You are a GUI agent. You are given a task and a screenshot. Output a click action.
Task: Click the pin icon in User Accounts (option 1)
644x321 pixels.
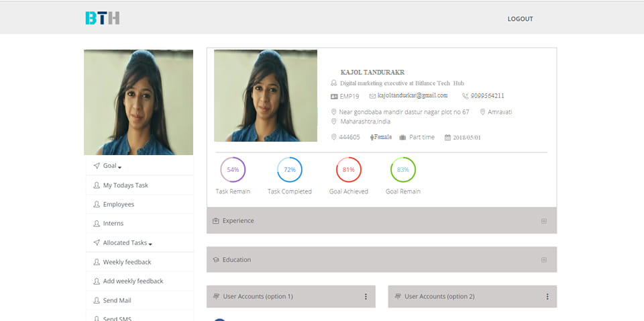coord(216,296)
